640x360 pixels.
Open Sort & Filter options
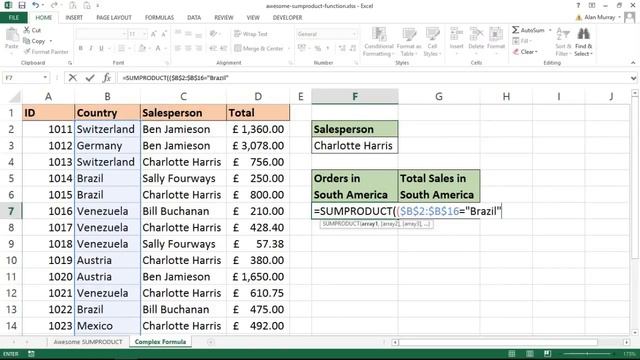point(563,42)
